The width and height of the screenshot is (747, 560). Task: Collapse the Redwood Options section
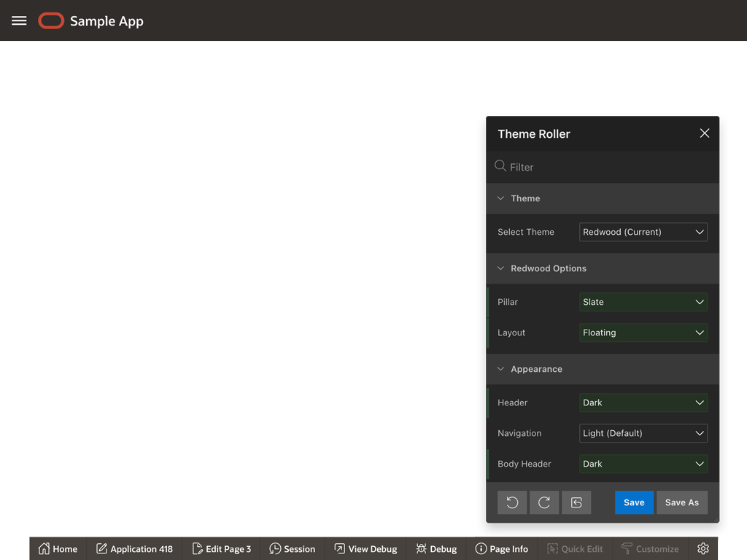[x=501, y=268]
